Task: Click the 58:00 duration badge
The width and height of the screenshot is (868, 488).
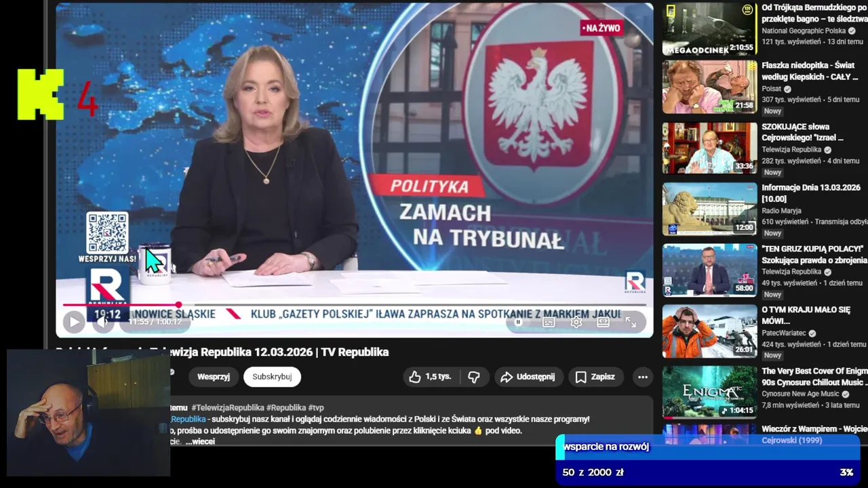Action: pyautogui.click(x=744, y=288)
